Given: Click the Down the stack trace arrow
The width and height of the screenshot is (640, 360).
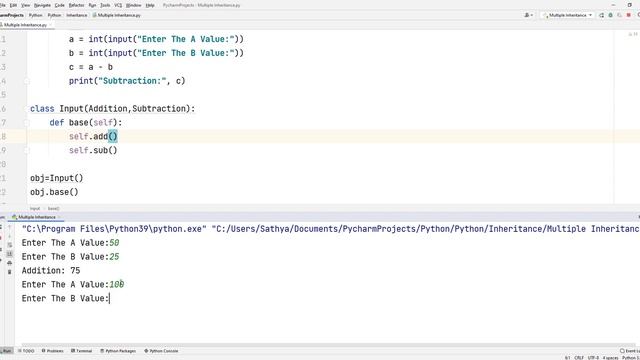Looking at the screenshot, I should tap(9, 236).
